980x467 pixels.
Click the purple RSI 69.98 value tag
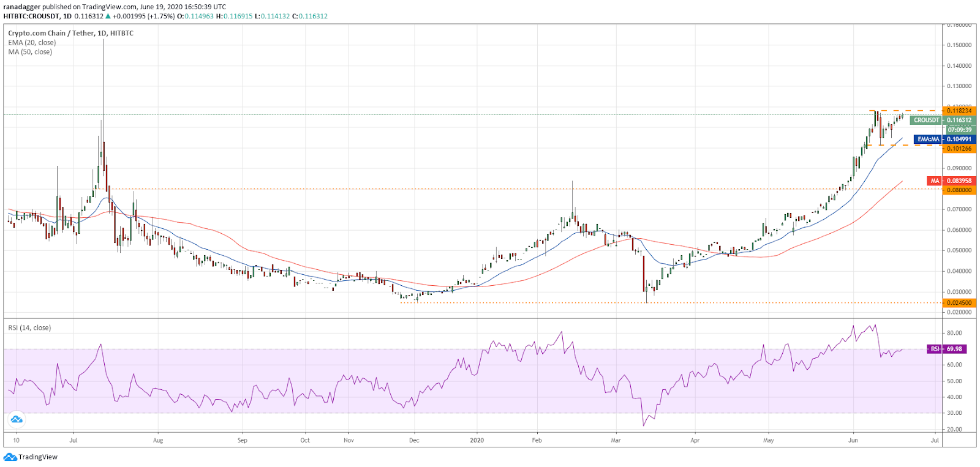point(947,349)
